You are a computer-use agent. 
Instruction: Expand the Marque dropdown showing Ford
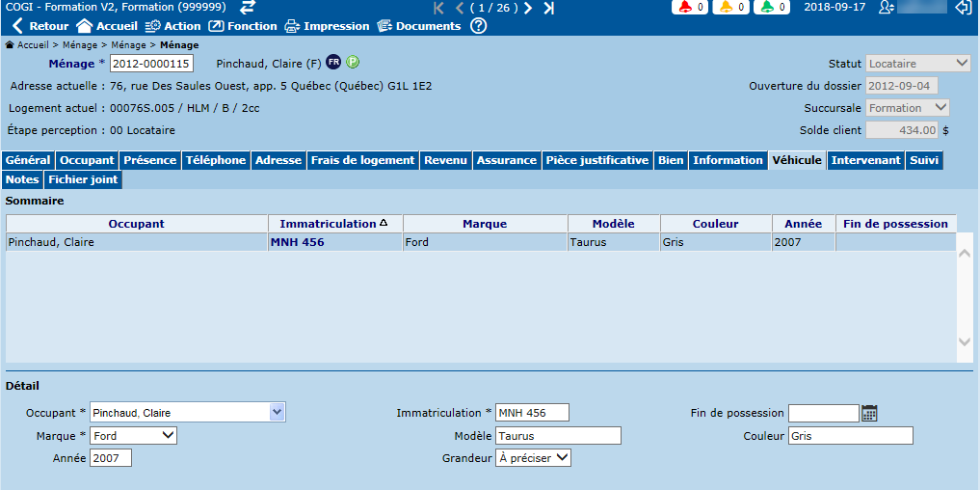tap(169, 436)
